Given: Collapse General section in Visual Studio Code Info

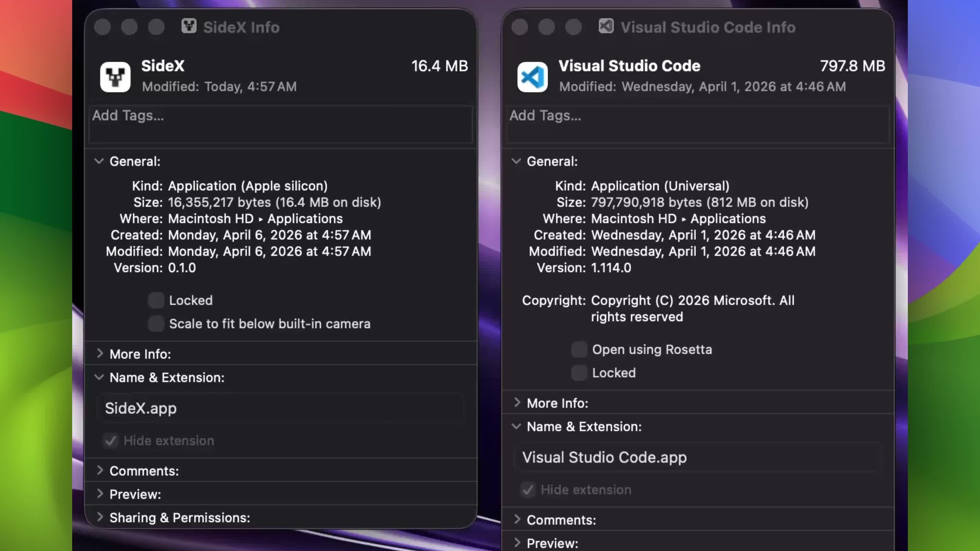Looking at the screenshot, I should [516, 161].
